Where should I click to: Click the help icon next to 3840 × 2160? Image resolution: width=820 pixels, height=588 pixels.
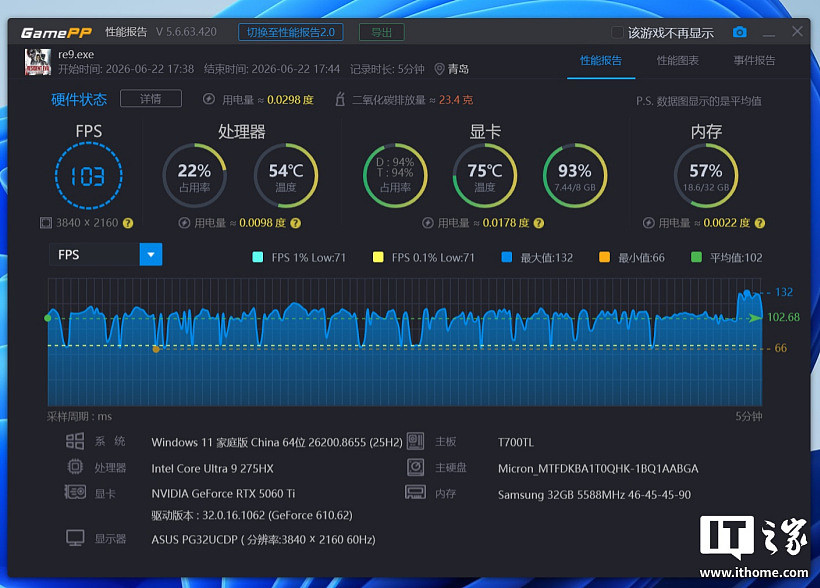tap(128, 223)
